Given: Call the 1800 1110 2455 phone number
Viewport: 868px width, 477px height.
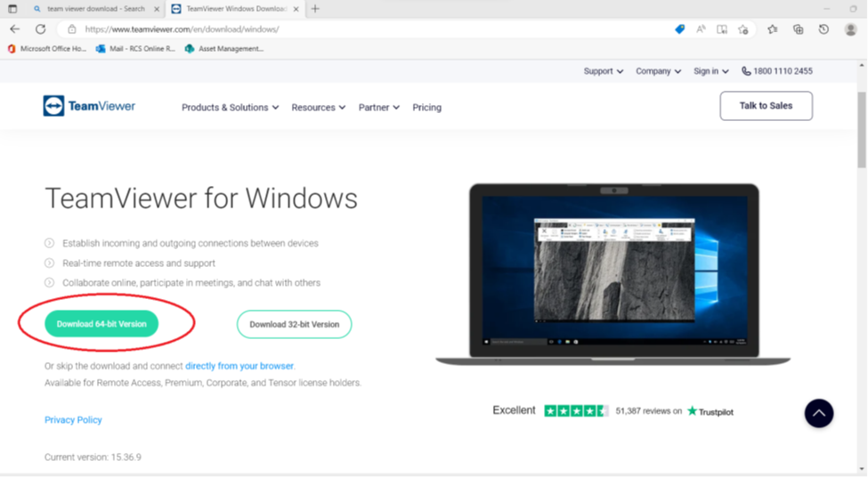Looking at the screenshot, I should coord(777,71).
